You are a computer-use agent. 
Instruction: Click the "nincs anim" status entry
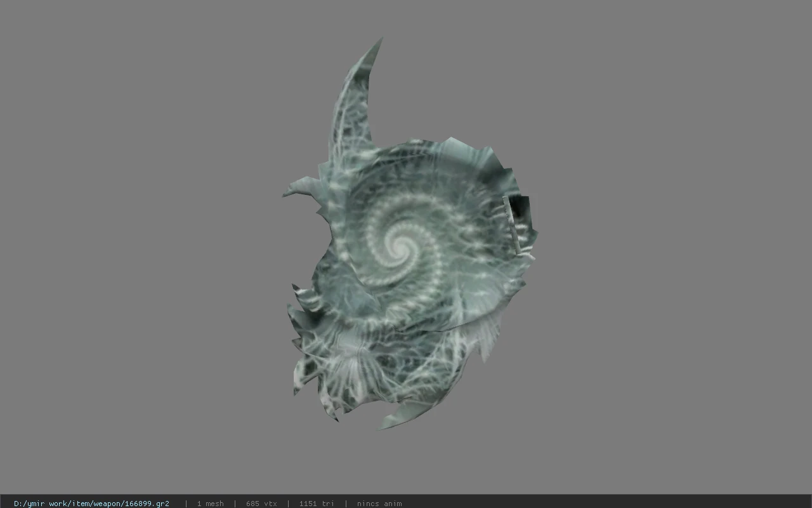(x=379, y=504)
